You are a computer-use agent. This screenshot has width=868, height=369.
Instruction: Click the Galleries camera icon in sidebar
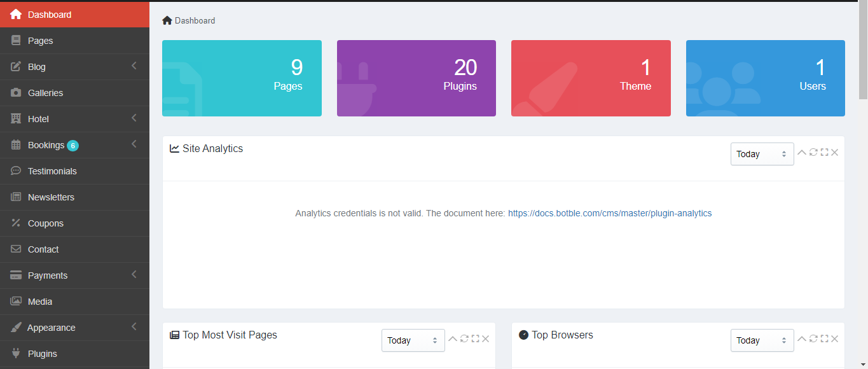click(16, 93)
